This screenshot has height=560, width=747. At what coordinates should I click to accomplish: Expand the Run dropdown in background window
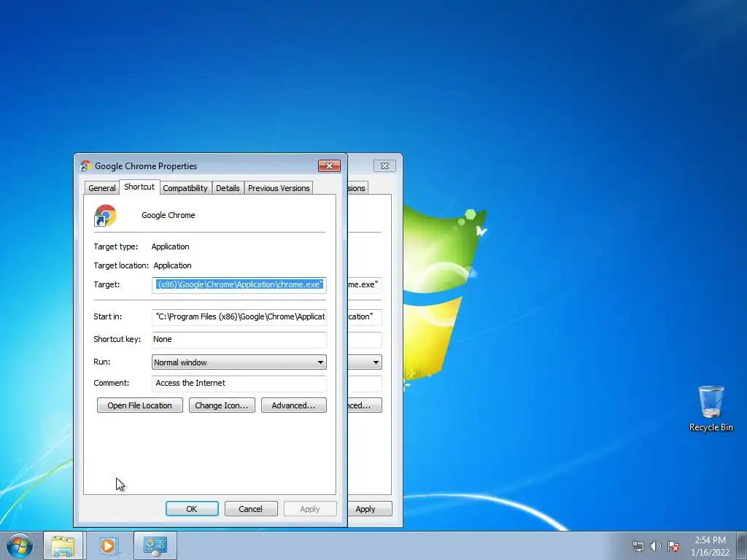coord(376,362)
